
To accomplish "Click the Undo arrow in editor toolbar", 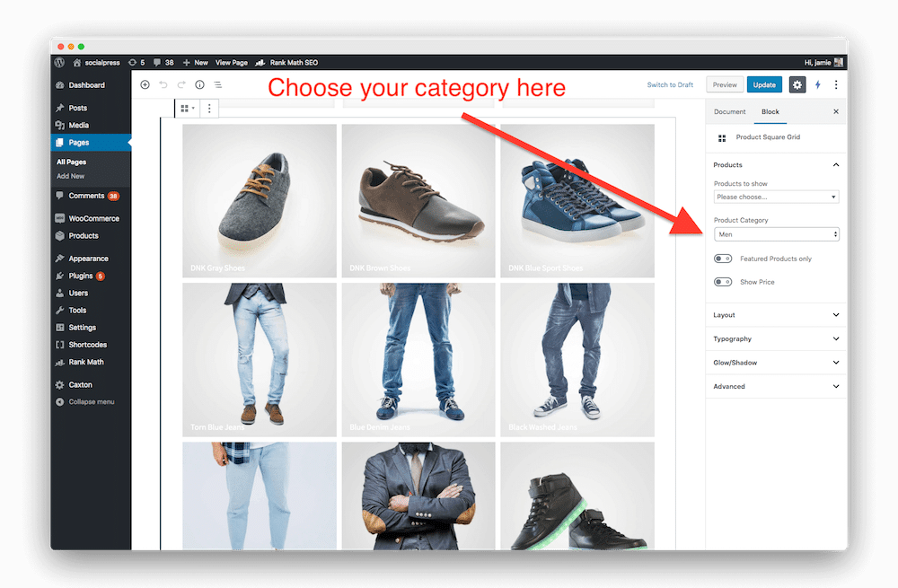I will point(163,84).
